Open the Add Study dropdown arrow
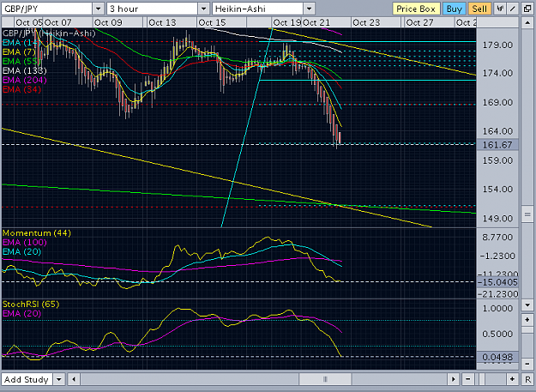Viewport: 536px width, 392px height. (x=59, y=379)
